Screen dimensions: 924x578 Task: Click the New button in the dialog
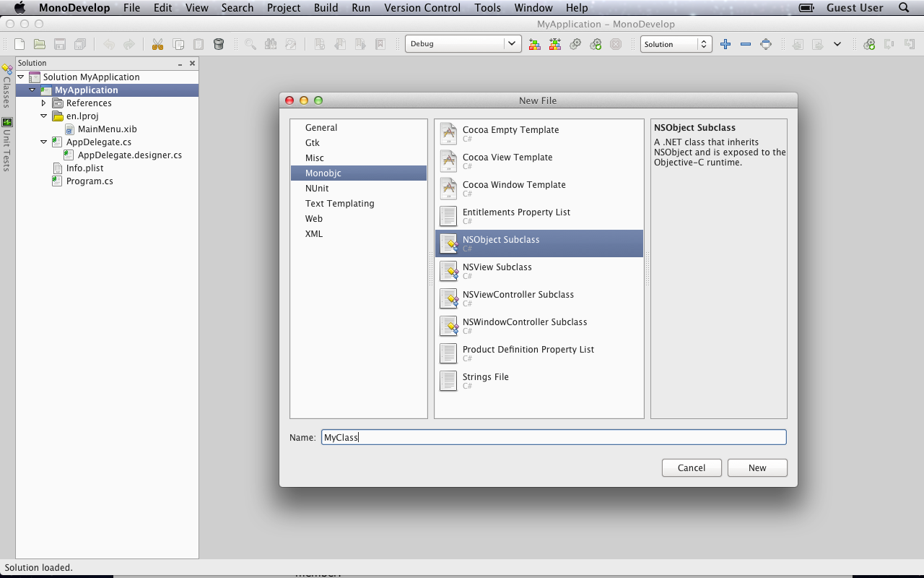[757, 468]
